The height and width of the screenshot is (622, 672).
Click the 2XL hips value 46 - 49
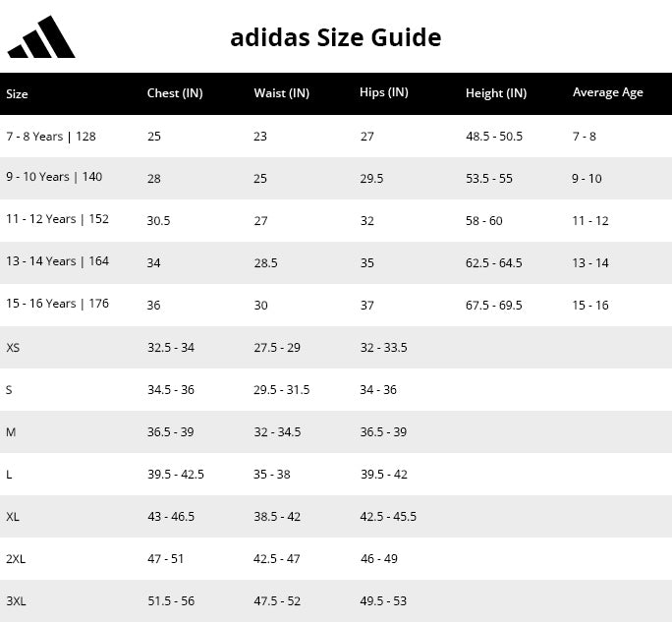(379, 558)
